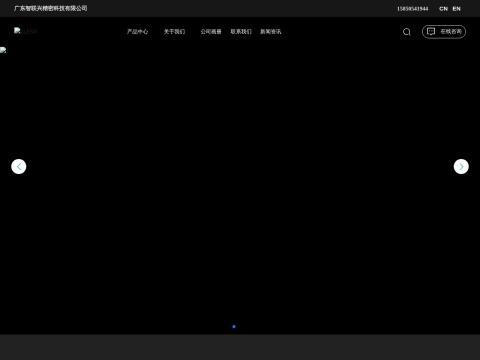Click the phone number in top bar
Image resolution: width=480 pixels, height=360 pixels.
pyautogui.click(x=412, y=9)
